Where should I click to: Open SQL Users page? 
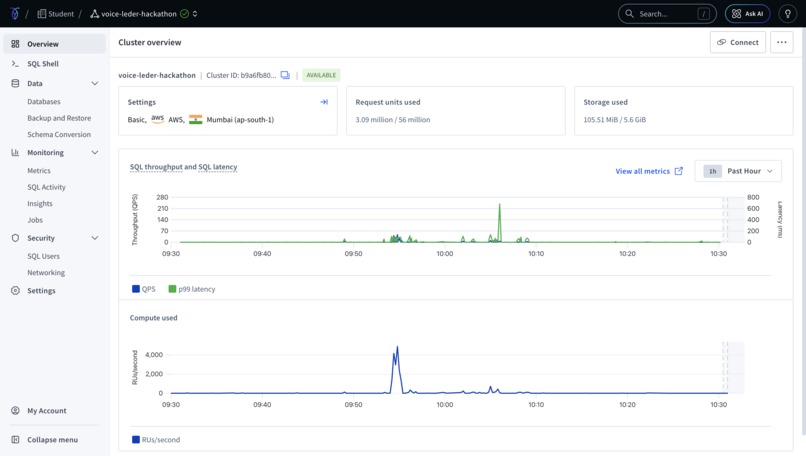(43, 256)
